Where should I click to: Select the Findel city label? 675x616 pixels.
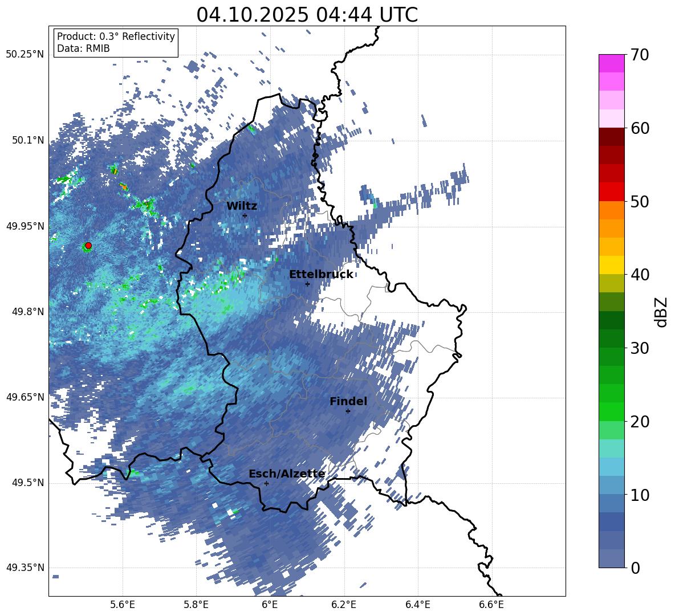point(348,401)
